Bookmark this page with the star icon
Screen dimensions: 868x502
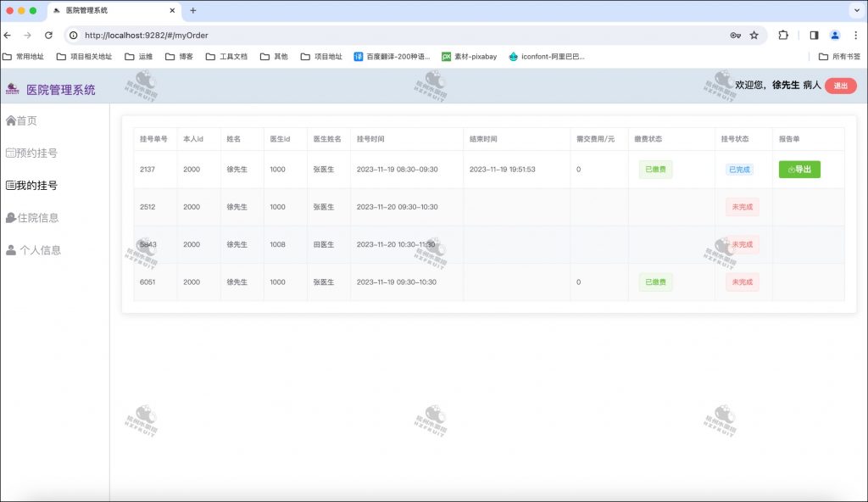tap(754, 36)
